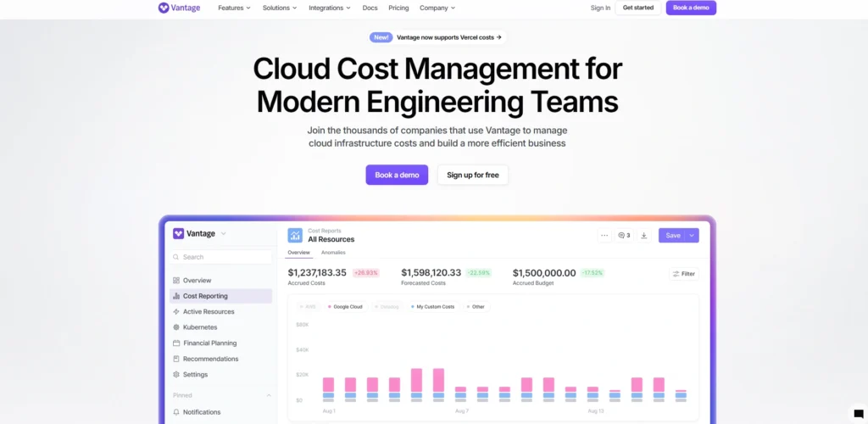
Task: Toggle the Datadog legend chip
Action: 387,307
